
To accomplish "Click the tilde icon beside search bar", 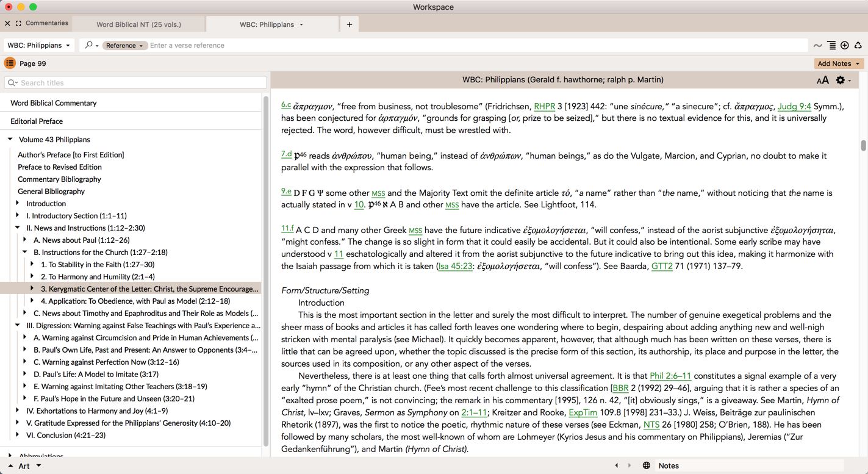I will click(x=818, y=45).
